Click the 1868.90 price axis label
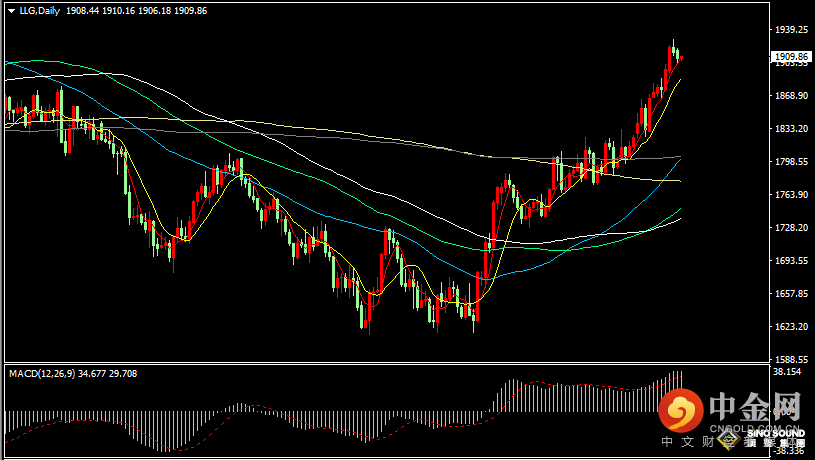This screenshot has height=460, width=815. 791,96
